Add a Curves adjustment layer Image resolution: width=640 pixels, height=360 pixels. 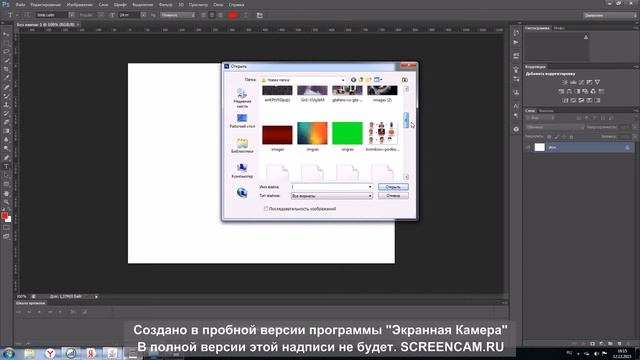581,82
